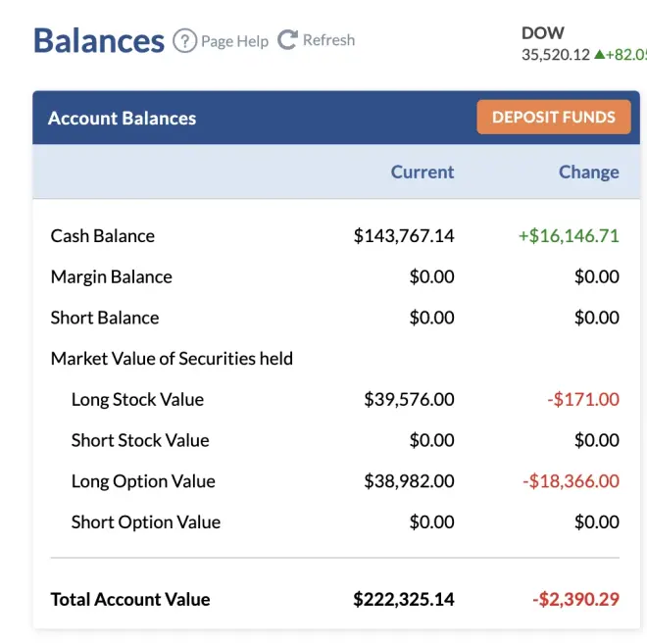Screen dimensions: 647x644
Task: Click the DOW index label
Action: coord(543,33)
